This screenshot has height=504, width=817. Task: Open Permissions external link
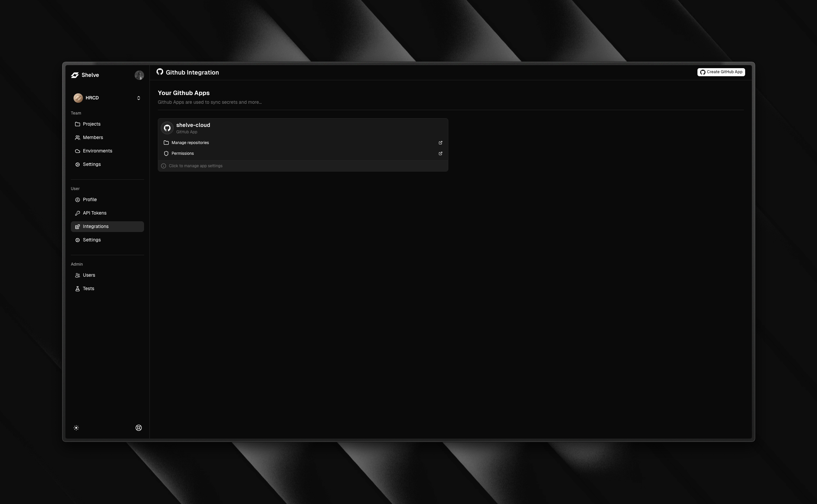pos(441,153)
